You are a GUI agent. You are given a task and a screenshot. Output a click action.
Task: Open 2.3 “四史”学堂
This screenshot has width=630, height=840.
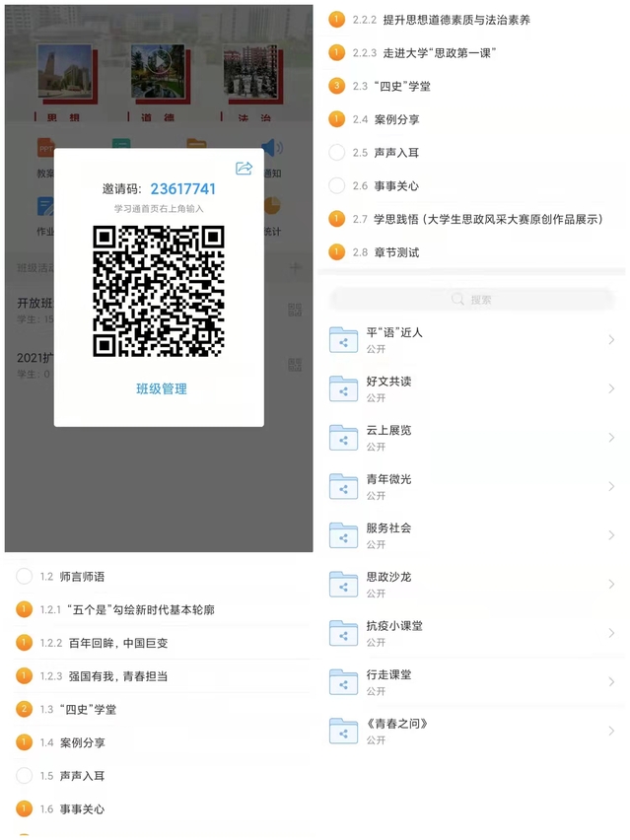click(x=391, y=86)
